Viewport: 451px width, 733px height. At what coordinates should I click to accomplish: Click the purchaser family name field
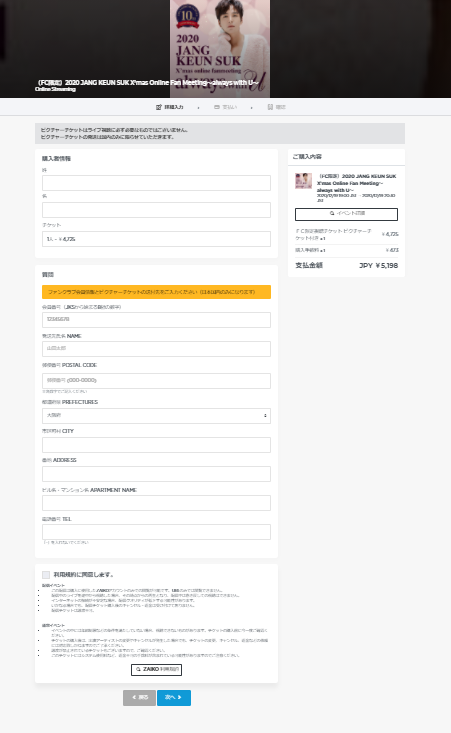point(156,183)
